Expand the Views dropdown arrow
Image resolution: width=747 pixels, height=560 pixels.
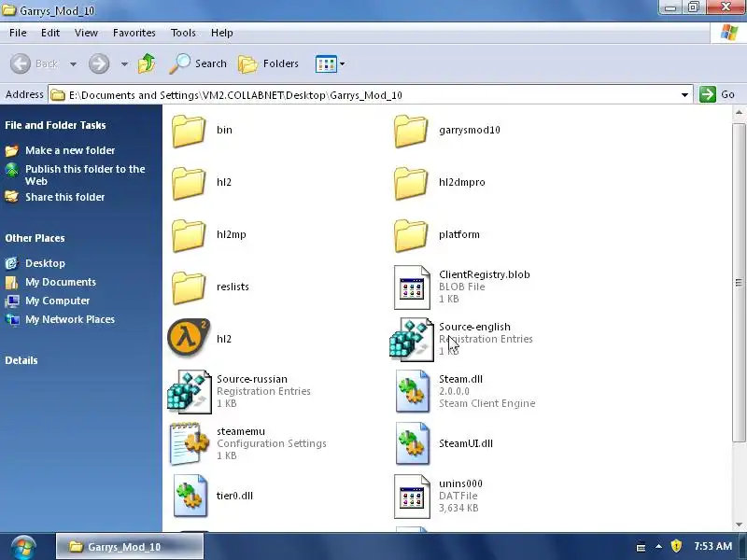pyautogui.click(x=342, y=63)
